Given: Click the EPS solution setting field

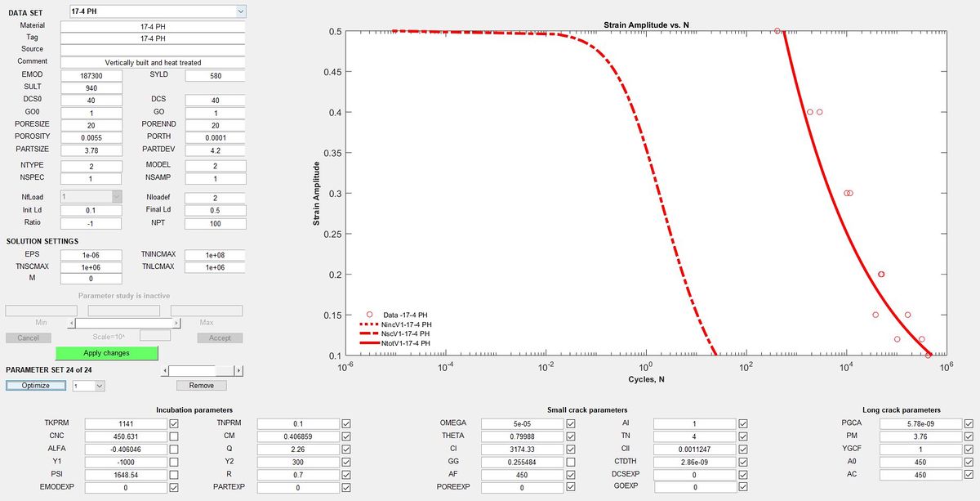Looking at the screenshot, I should click(91, 255).
